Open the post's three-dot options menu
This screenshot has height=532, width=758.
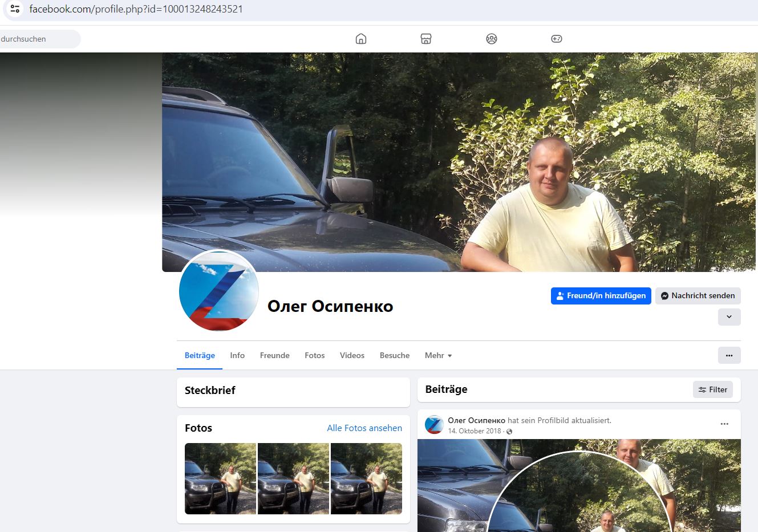[x=724, y=424]
